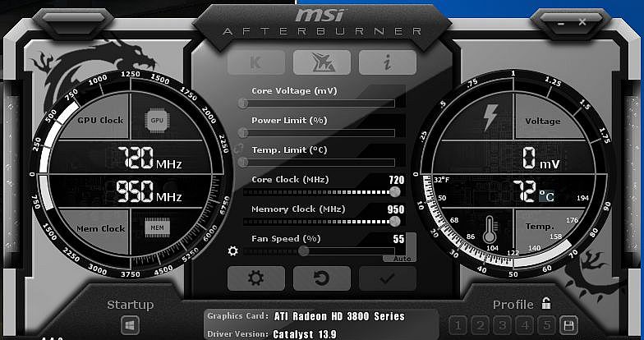Click the MEM chip icon
This screenshot has width=644, height=340.
(x=157, y=227)
